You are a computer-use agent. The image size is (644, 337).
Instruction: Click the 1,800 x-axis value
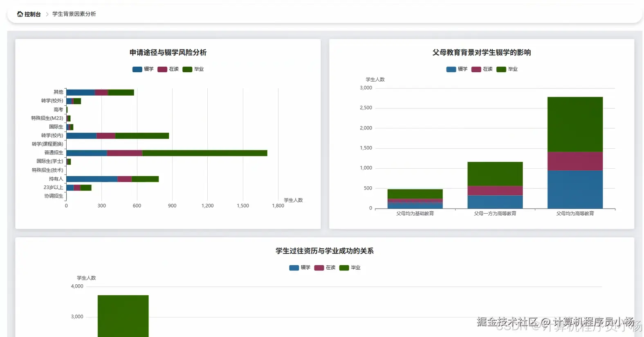tap(278, 206)
